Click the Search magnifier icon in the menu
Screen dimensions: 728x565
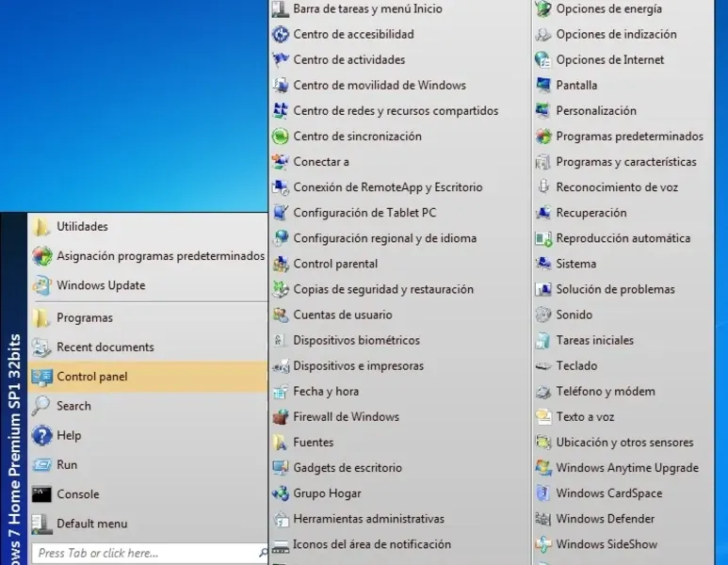coord(41,406)
